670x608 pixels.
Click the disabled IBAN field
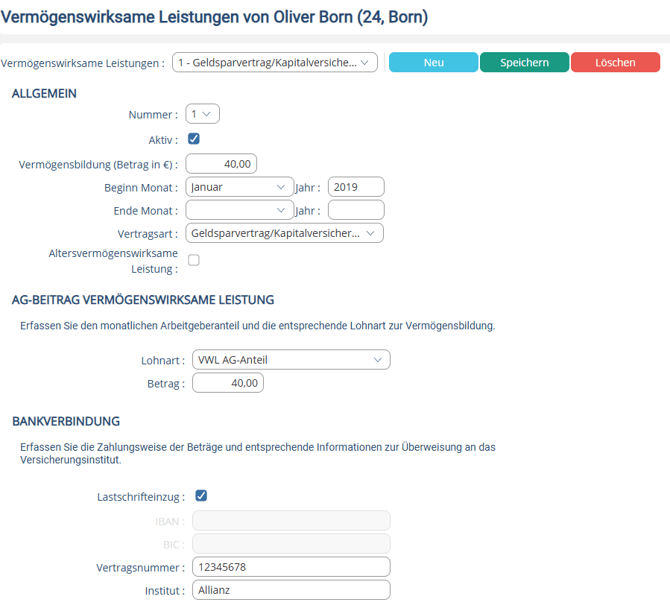coord(291,520)
